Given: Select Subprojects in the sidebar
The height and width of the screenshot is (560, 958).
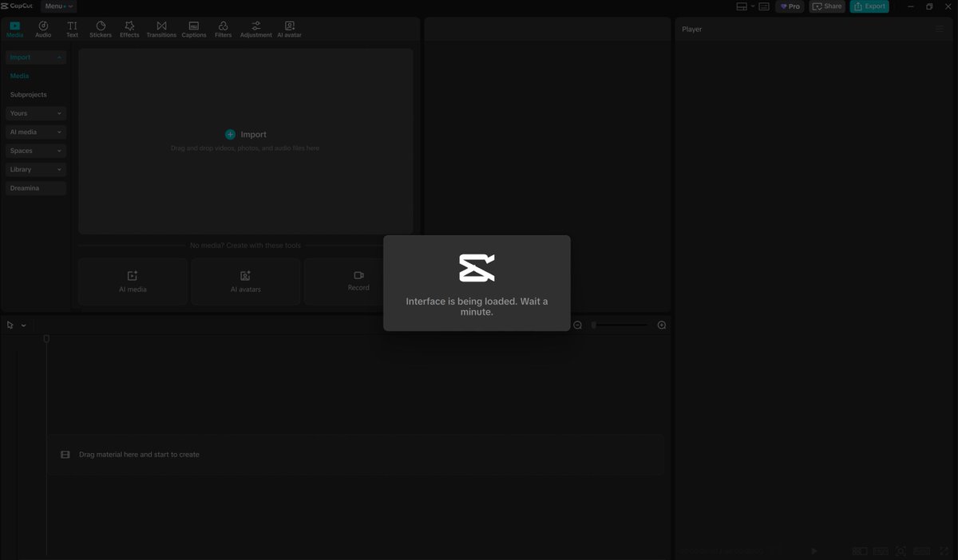Looking at the screenshot, I should tap(29, 94).
